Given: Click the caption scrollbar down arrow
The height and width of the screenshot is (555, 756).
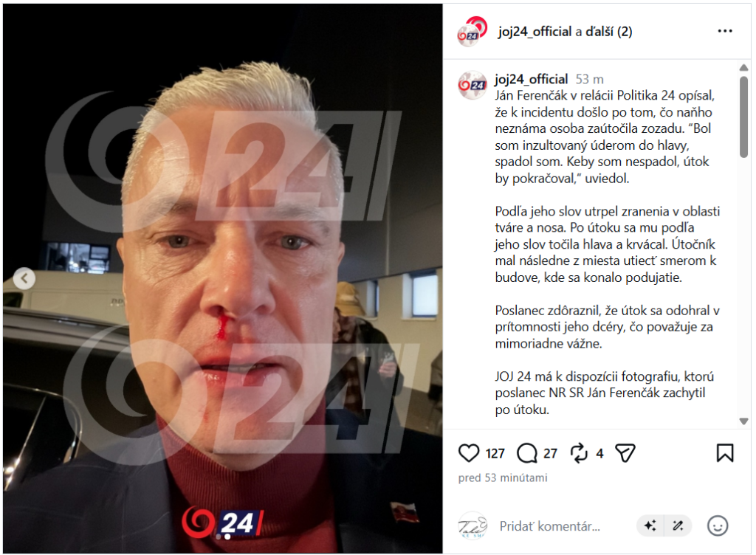Looking at the screenshot, I should click(743, 421).
